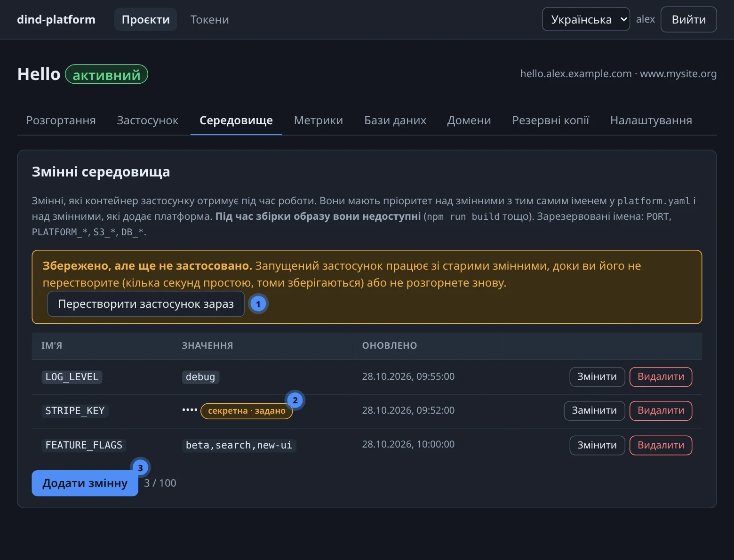Viewport: 734px width, 560px height.
Task: Click the LOG_LEVEL variable name
Action: tap(72, 377)
